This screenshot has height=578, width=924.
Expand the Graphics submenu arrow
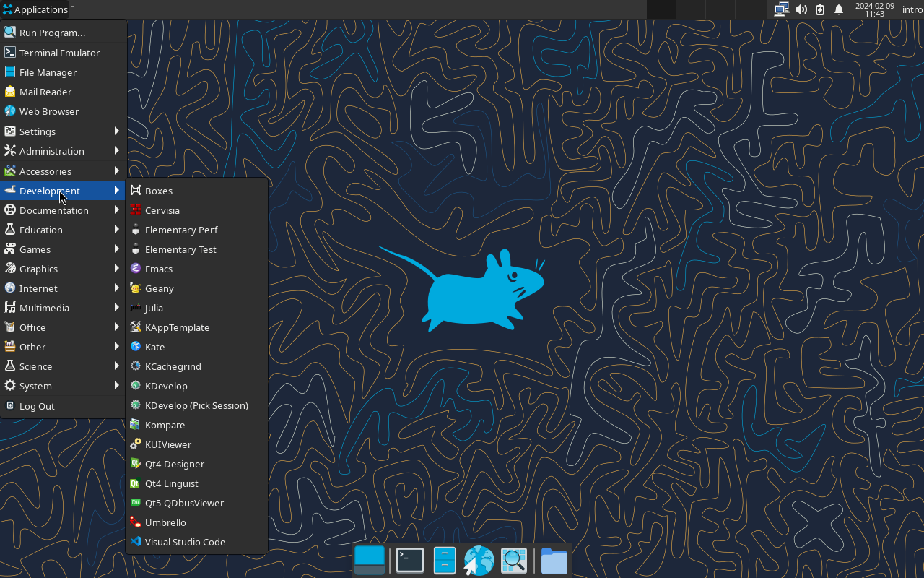116,268
